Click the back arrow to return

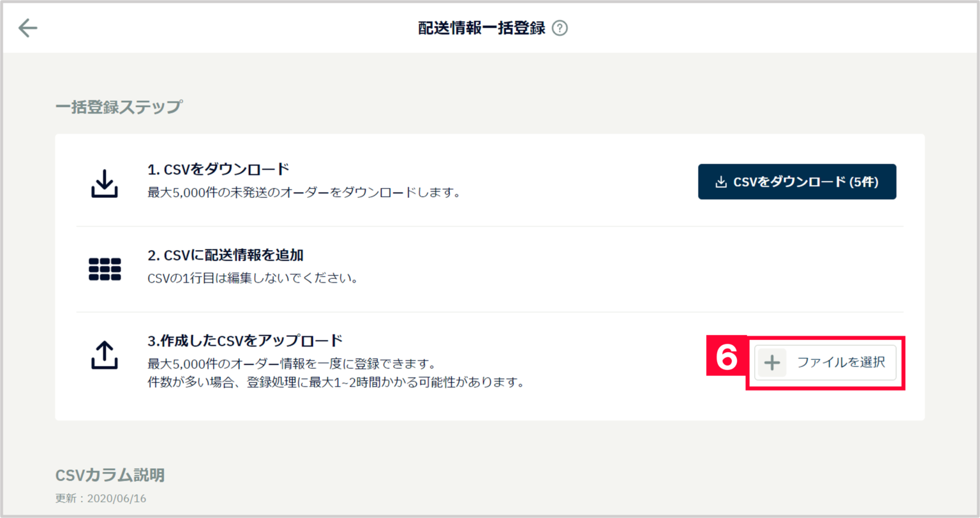click(27, 27)
